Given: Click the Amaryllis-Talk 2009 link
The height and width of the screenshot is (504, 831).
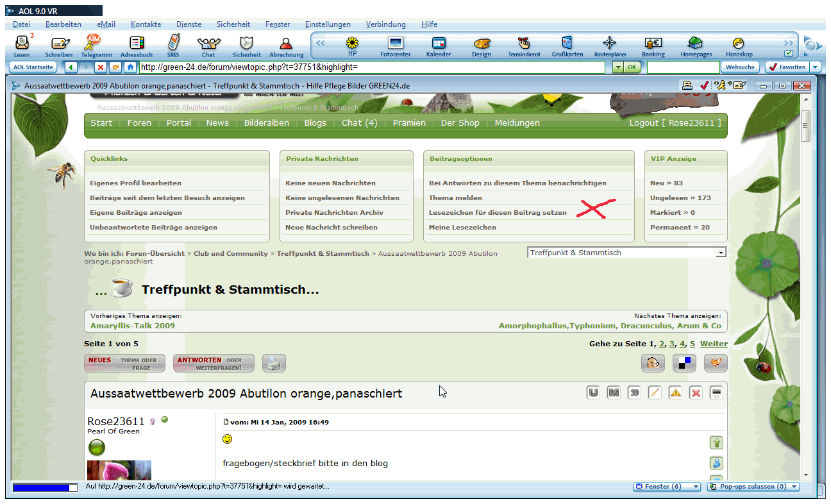Looking at the screenshot, I should 133,326.
